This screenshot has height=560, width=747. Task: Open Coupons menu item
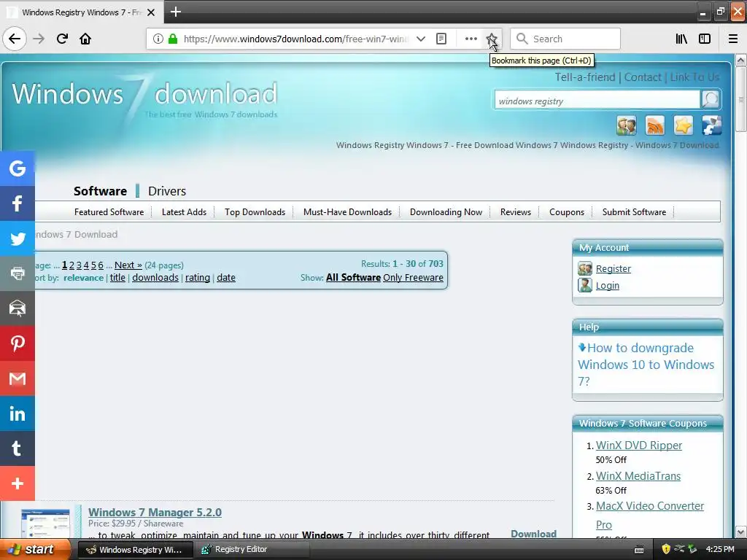566,212
